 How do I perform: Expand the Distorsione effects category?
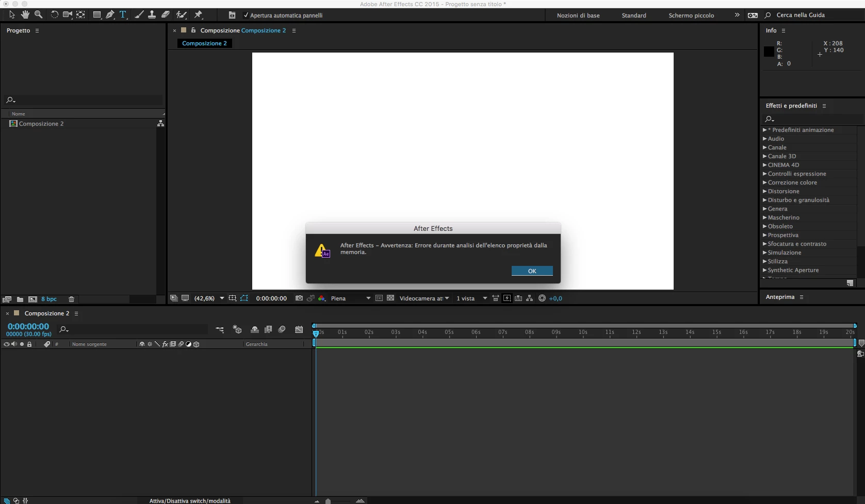764,191
